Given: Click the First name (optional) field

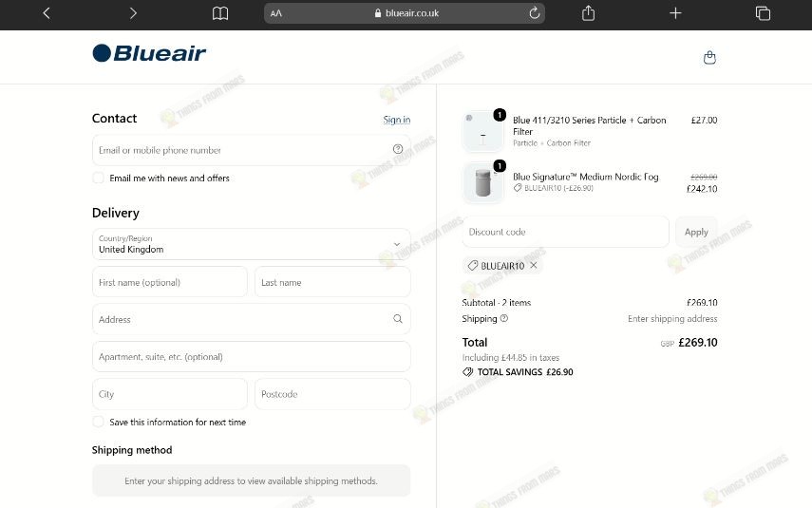Looking at the screenshot, I should (170, 282).
